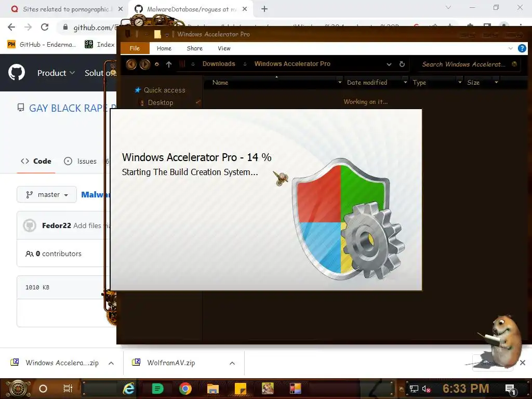Screen dimensions: 532x399
Task: Switch to Chrome from the taskbar
Action: 185,389
